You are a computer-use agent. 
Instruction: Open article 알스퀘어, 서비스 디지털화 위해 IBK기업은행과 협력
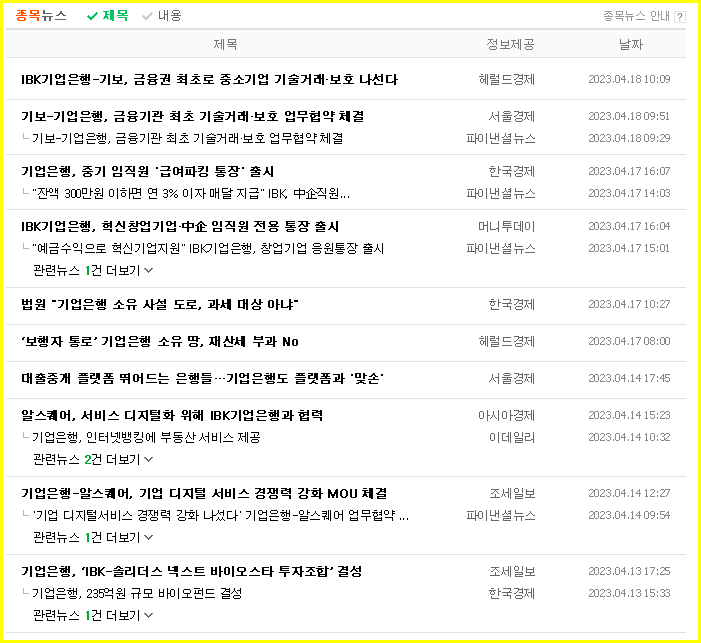tap(172, 415)
